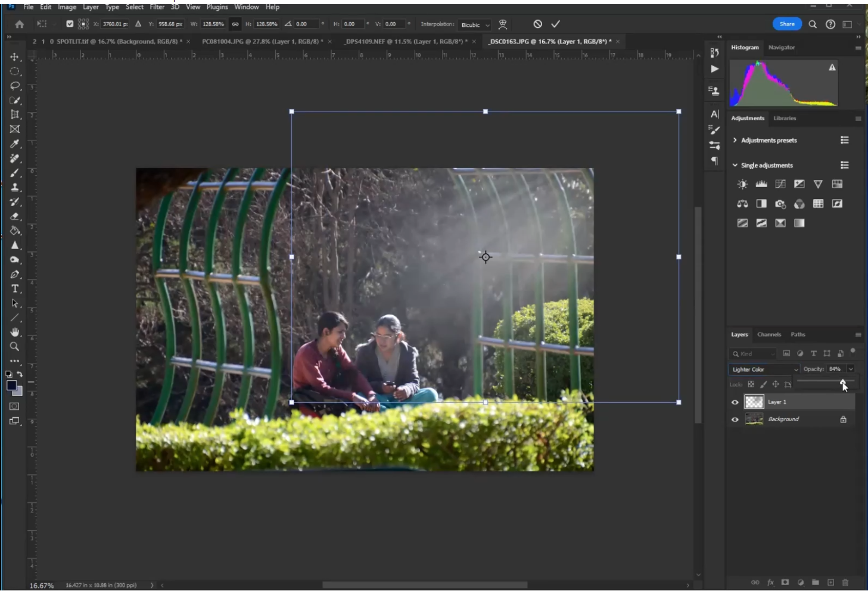The image size is (868, 591).
Task: Select the Eyedropper tool
Action: click(x=15, y=144)
